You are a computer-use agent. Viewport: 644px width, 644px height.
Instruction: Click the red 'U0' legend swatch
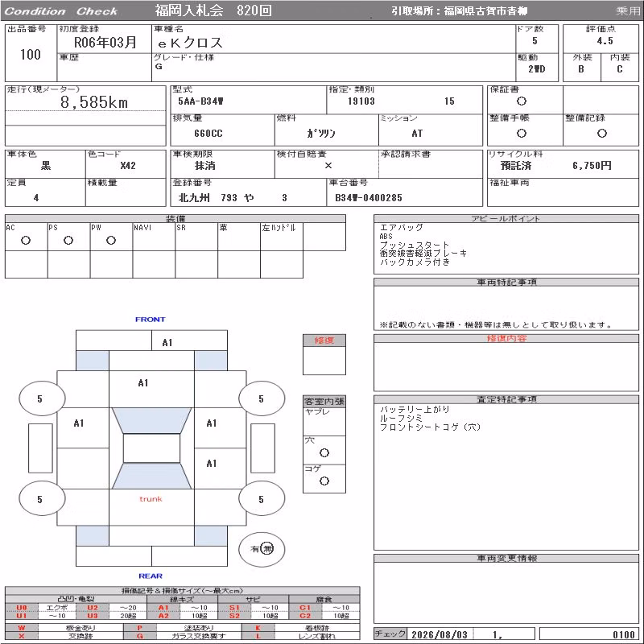[x=22, y=608]
